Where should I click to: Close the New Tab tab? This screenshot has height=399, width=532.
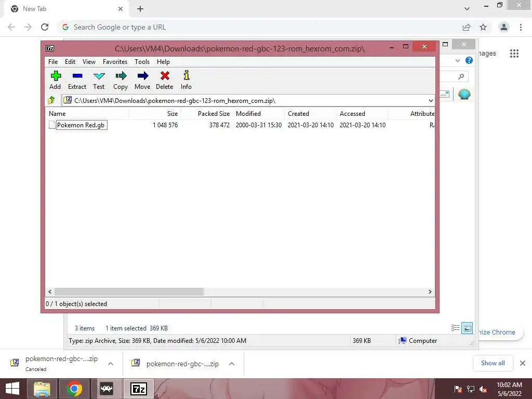point(121,9)
